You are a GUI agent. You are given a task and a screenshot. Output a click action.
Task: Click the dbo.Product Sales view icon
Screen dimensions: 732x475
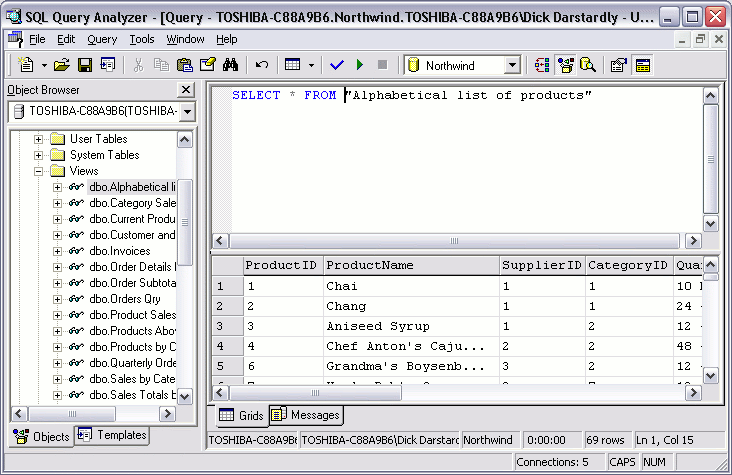pyautogui.click(x=76, y=315)
